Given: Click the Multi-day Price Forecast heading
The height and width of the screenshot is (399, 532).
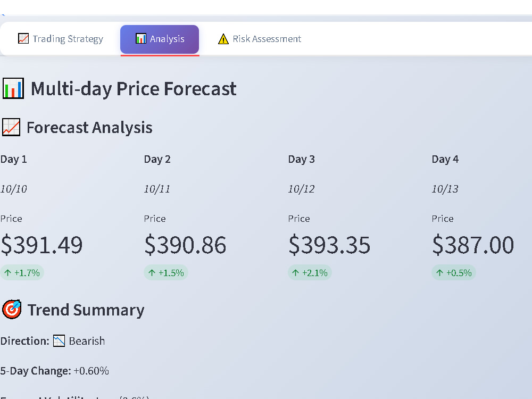Looking at the screenshot, I should [134, 89].
